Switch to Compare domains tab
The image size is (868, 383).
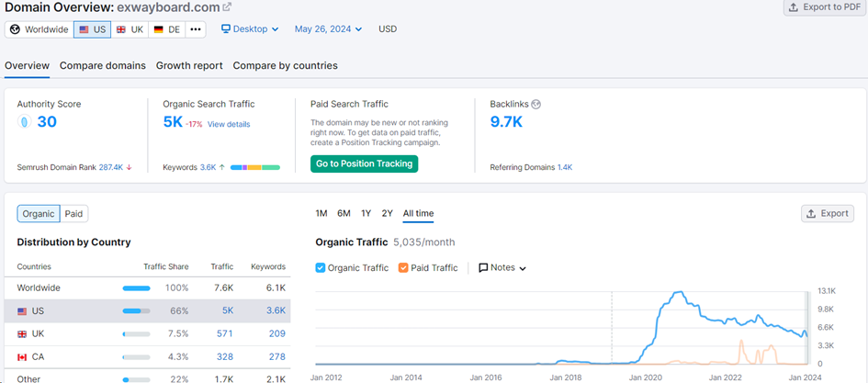102,66
